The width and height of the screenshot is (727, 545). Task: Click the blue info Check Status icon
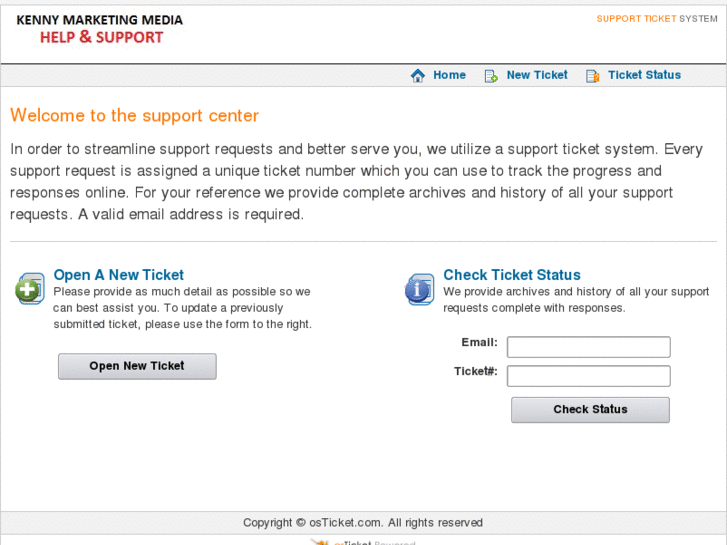pyautogui.click(x=419, y=289)
